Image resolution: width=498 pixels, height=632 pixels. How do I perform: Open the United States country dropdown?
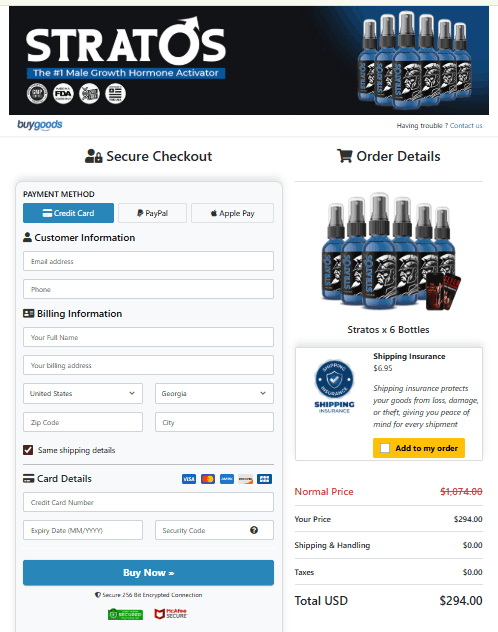(83, 393)
